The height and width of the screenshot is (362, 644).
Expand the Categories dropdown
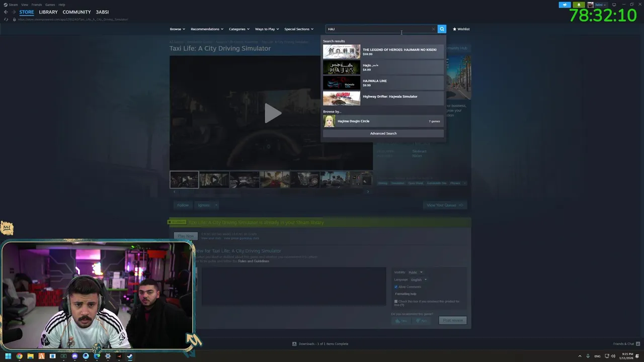[x=239, y=29]
